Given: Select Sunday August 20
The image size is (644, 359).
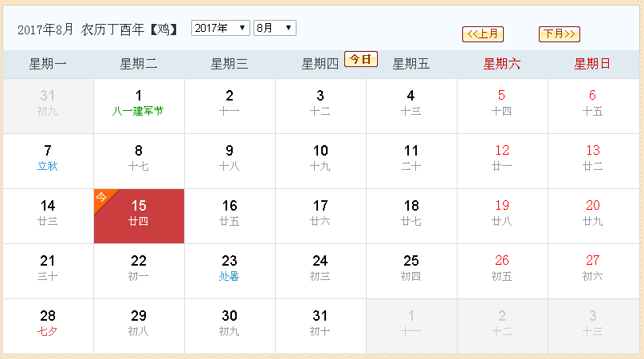Looking at the screenshot, I should (x=593, y=216).
